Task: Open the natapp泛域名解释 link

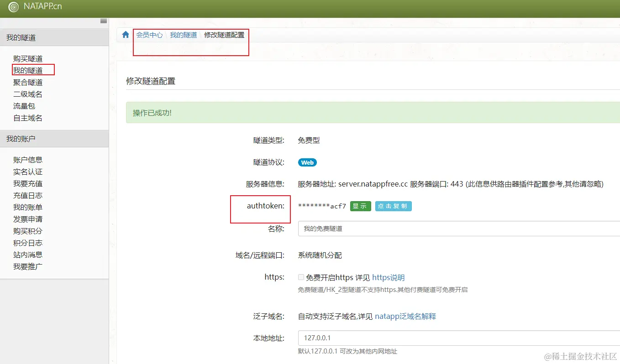Action: (405, 316)
